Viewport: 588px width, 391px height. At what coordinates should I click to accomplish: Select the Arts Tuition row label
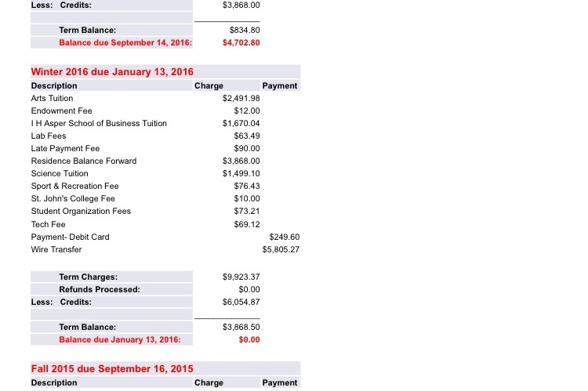point(52,98)
